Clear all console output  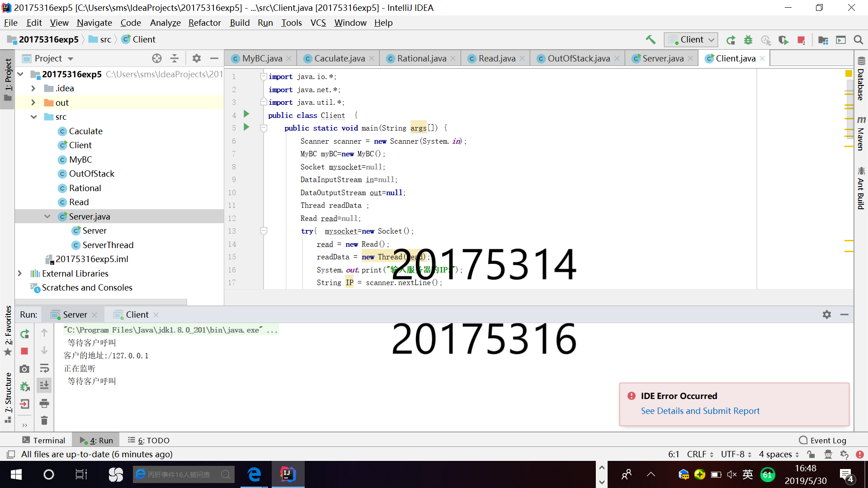pyautogui.click(x=44, y=420)
